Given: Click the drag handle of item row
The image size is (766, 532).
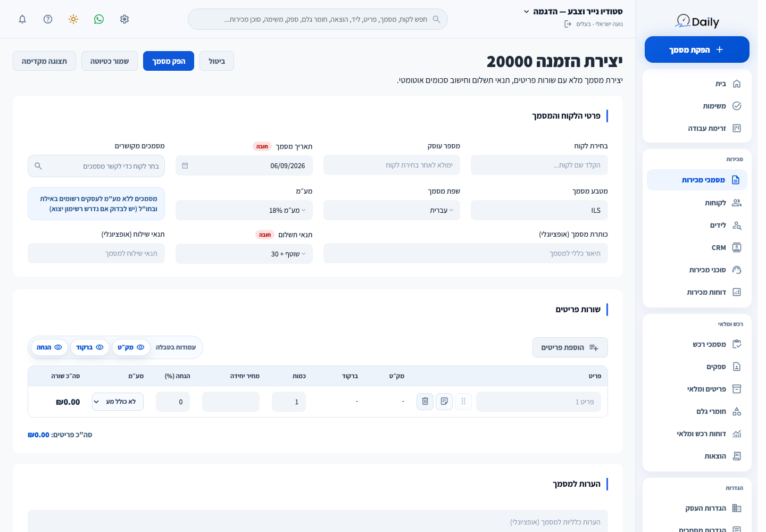Looking at the screenshot, I should point(463,402).
